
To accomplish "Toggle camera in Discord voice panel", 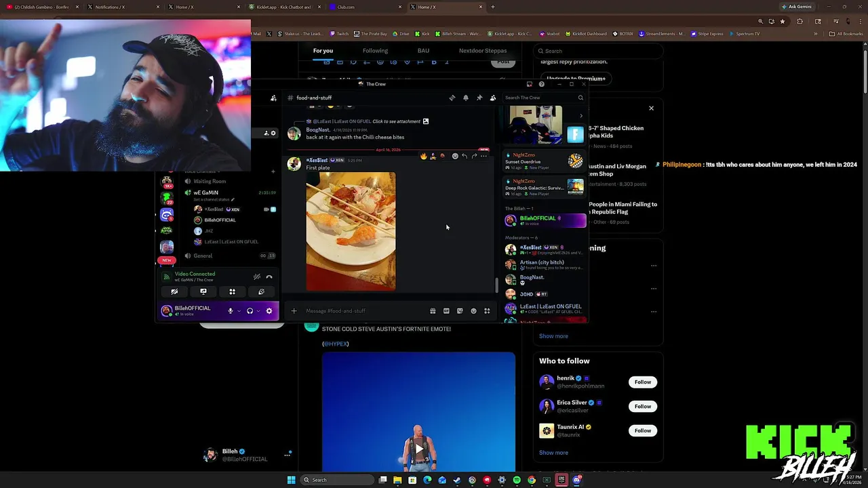I will pyautogui.click(x=174, y=291).
